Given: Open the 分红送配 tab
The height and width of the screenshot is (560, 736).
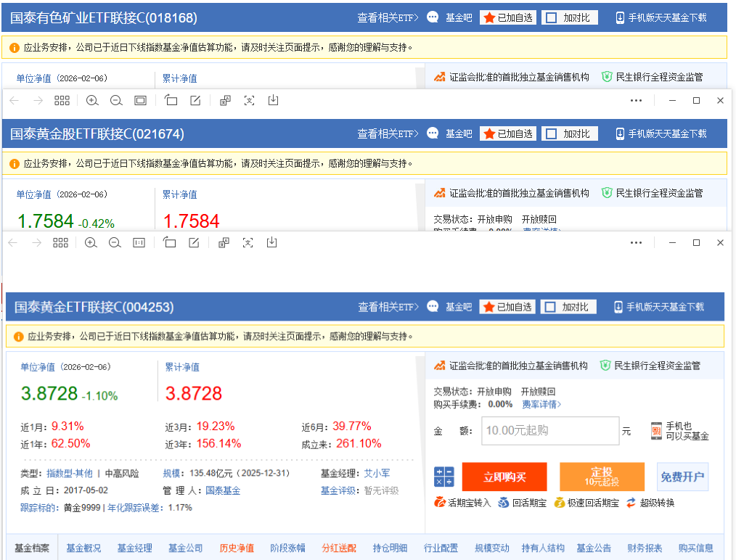Looking at the screenshot, I should (x=339, y=548).
